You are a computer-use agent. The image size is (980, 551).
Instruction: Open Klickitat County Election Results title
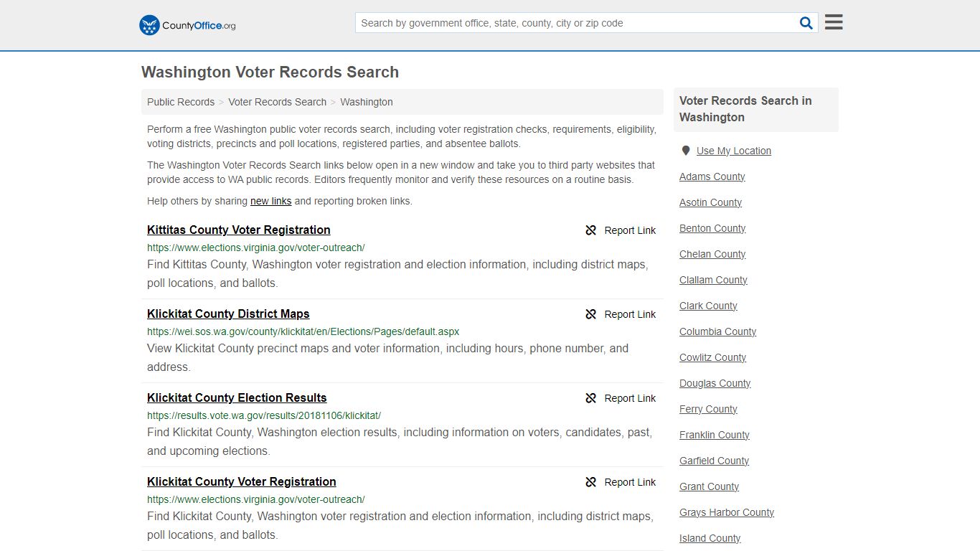(237, 397)
